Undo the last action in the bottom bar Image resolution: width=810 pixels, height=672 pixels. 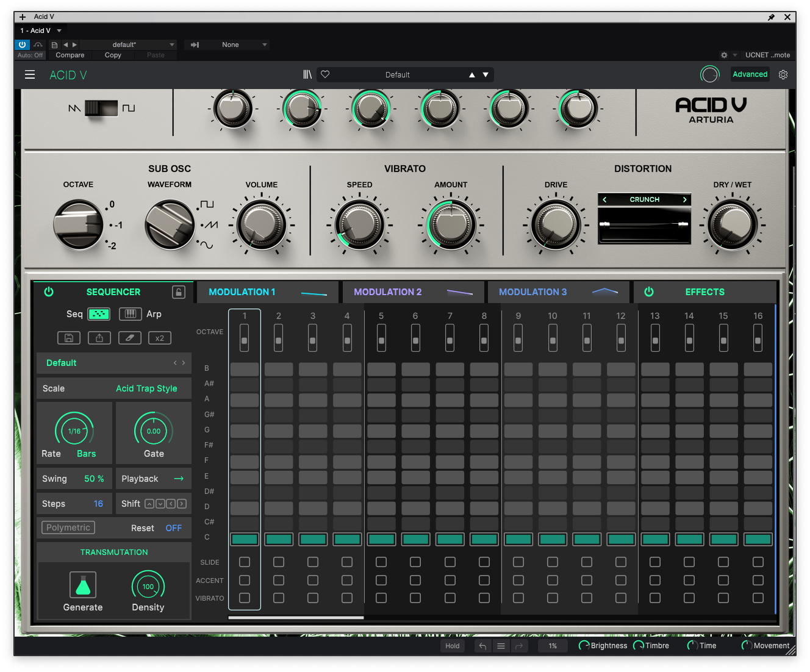tap(482, 646)
